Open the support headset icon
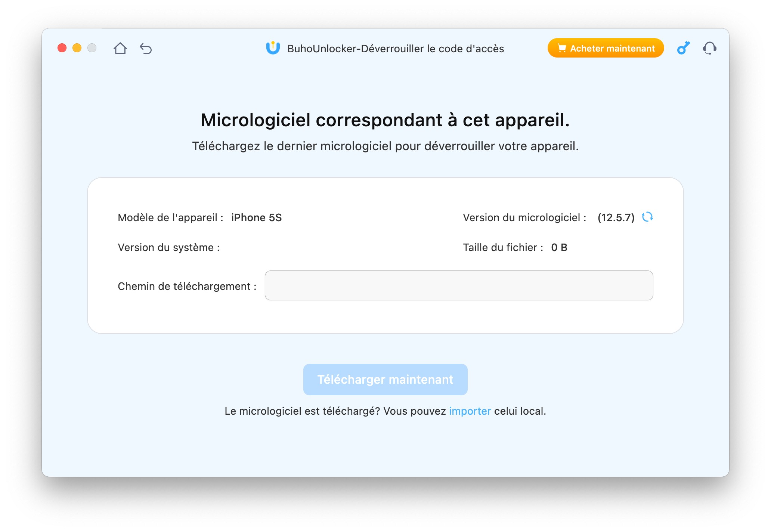 709,48
